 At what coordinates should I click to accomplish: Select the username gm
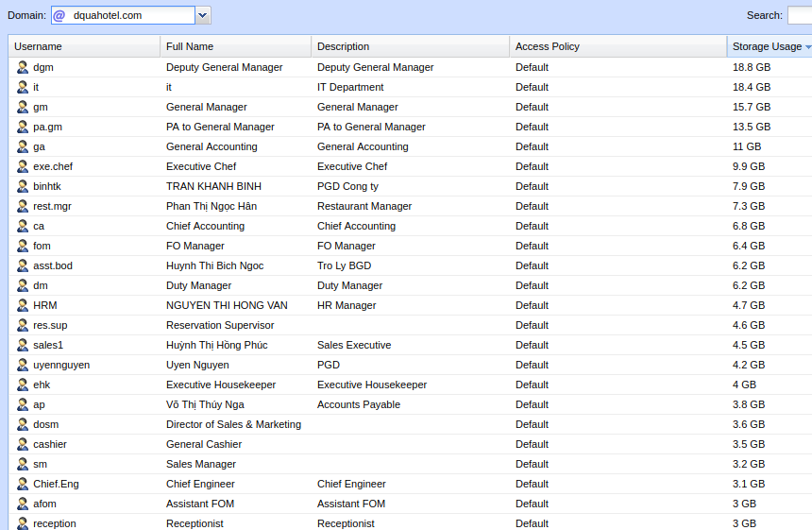pyautogui.click(x=41, y=108)
